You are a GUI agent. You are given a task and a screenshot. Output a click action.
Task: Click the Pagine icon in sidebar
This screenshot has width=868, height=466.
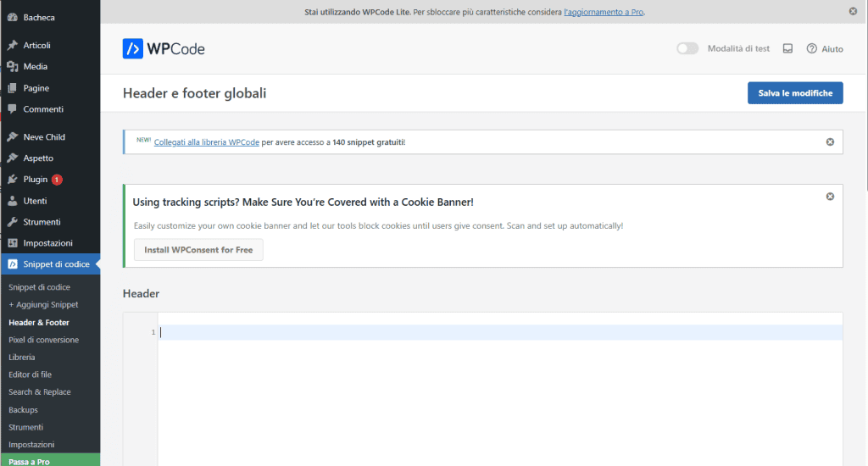point(12,88)
